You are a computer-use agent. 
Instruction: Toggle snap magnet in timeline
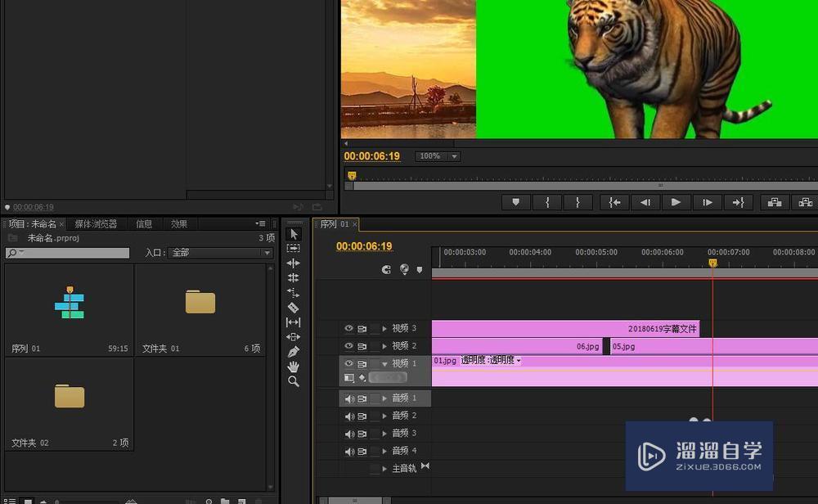tap(387, 269)
